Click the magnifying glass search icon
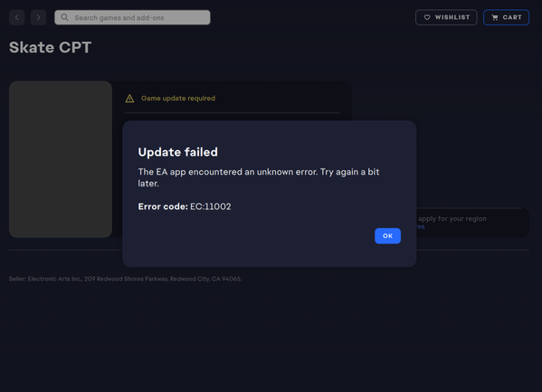This screenshot has width=542, height=392. pyautogui.click(x=64, y=17)
